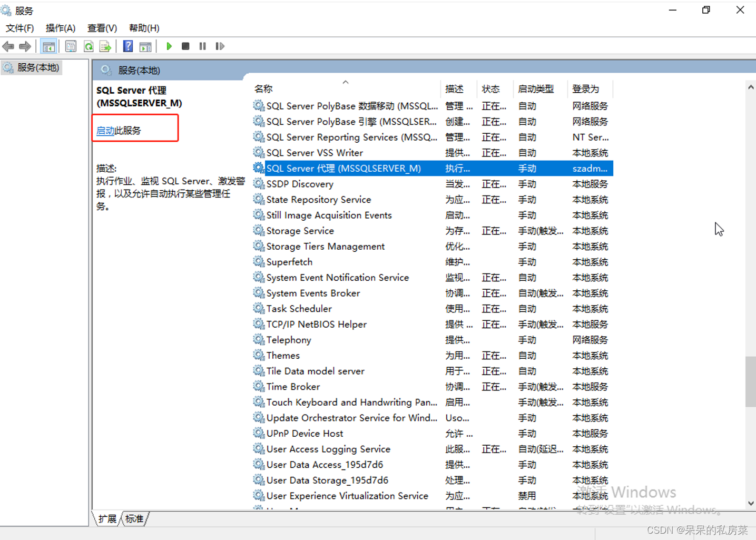Click gear icon of SQL Server VSS Writer
The height and width of the screenshot is (540, 756).
(259, 152)
